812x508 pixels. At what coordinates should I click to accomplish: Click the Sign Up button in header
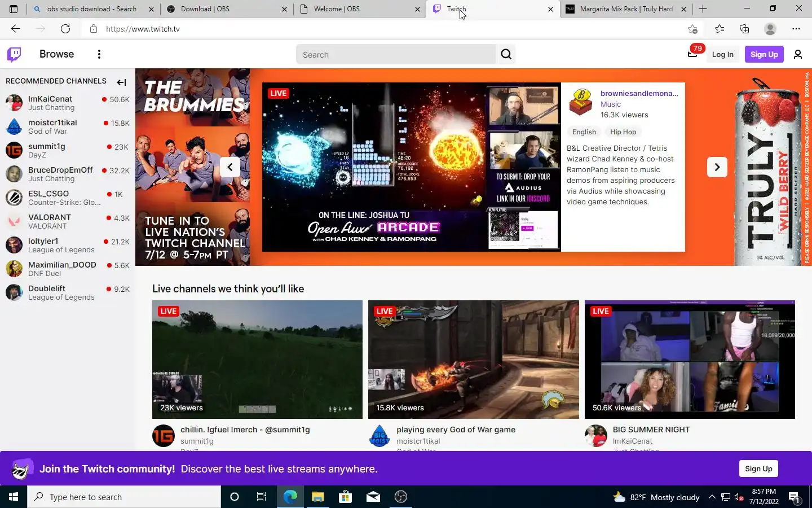click(x=764, y=54)
